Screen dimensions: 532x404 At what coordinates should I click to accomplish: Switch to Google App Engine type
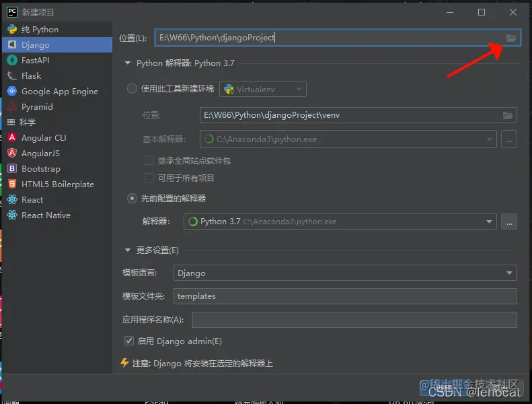[x=57, y=91]
